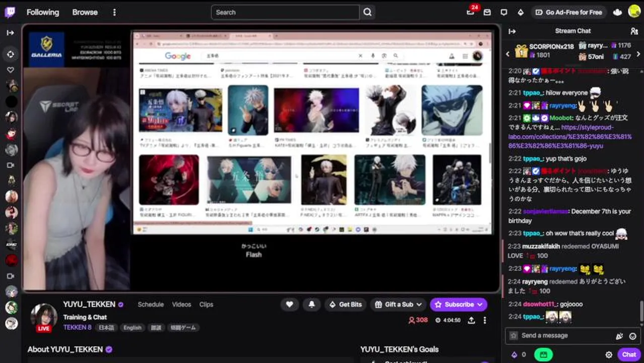Open the three-dot more menu beside Browse

coord(114,12)
